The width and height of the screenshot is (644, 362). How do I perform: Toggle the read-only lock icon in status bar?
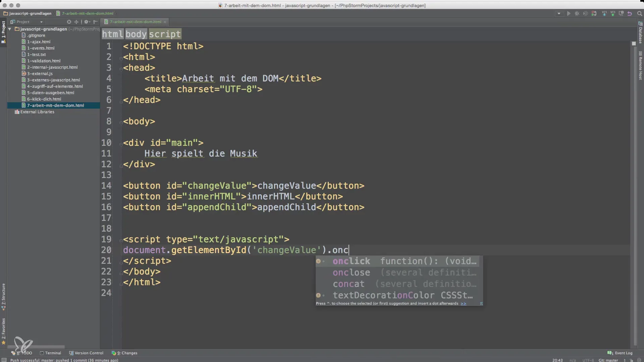coord(632,360)
